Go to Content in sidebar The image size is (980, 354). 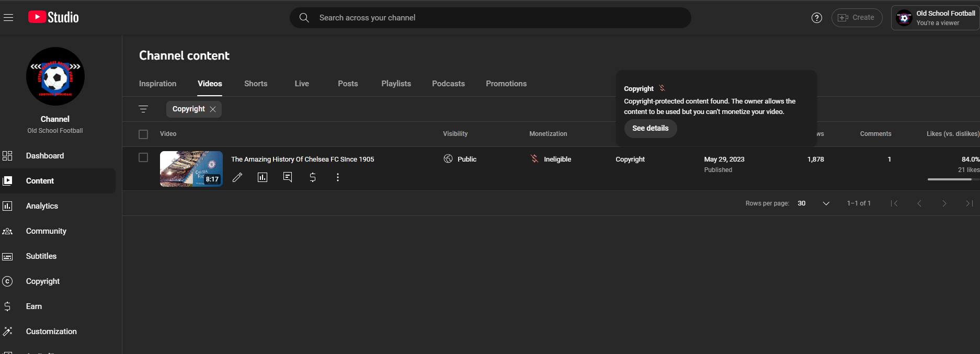pyautogui.click(x=58, y=181)
